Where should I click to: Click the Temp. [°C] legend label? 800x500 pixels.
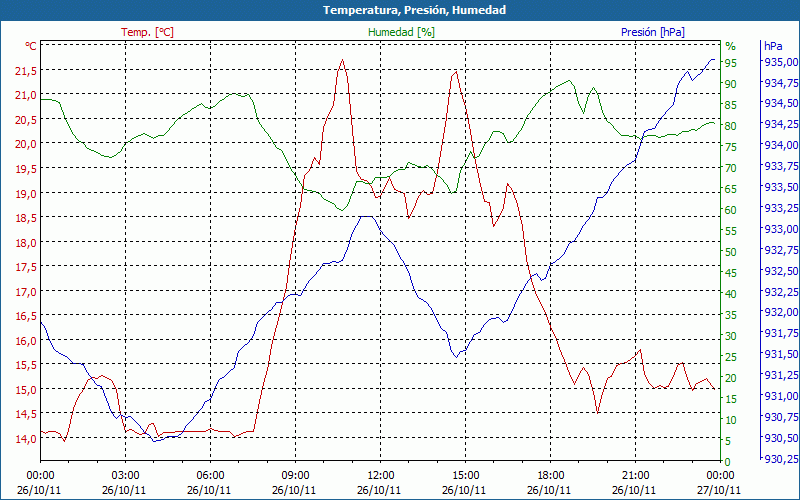tap(147, 32)
